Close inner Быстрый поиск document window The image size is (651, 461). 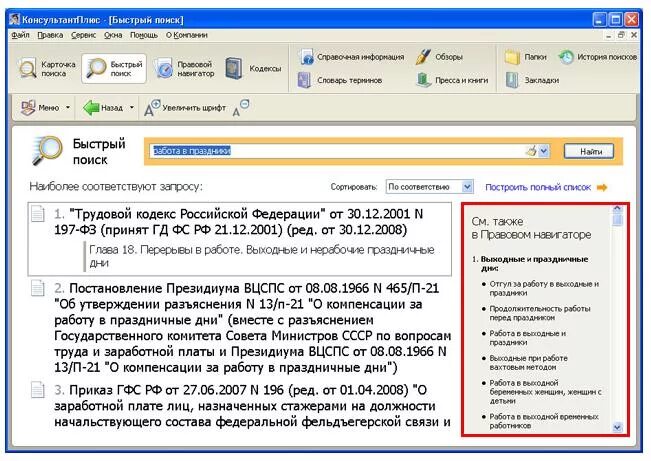(634, 35)
